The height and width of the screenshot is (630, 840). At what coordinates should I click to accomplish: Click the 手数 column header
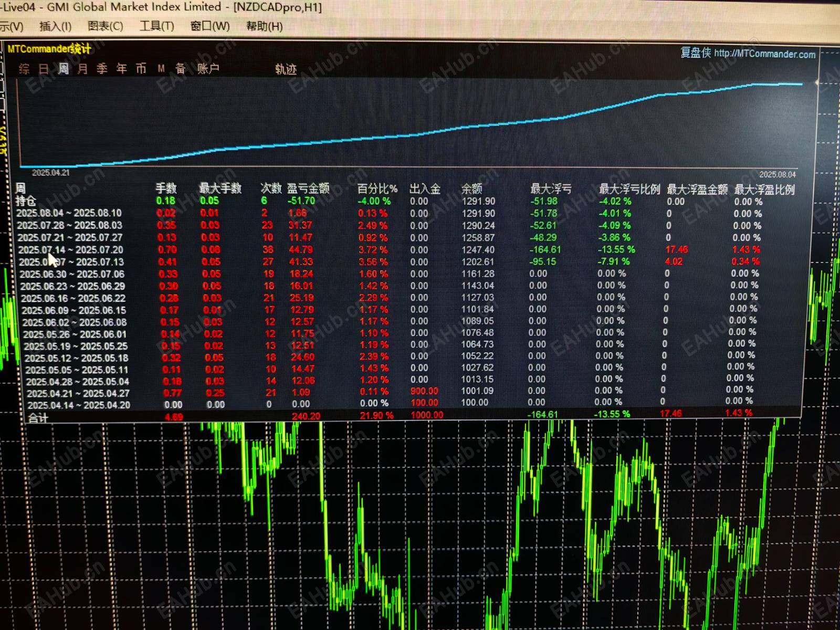pyautogui.click(x=166, y=188)
